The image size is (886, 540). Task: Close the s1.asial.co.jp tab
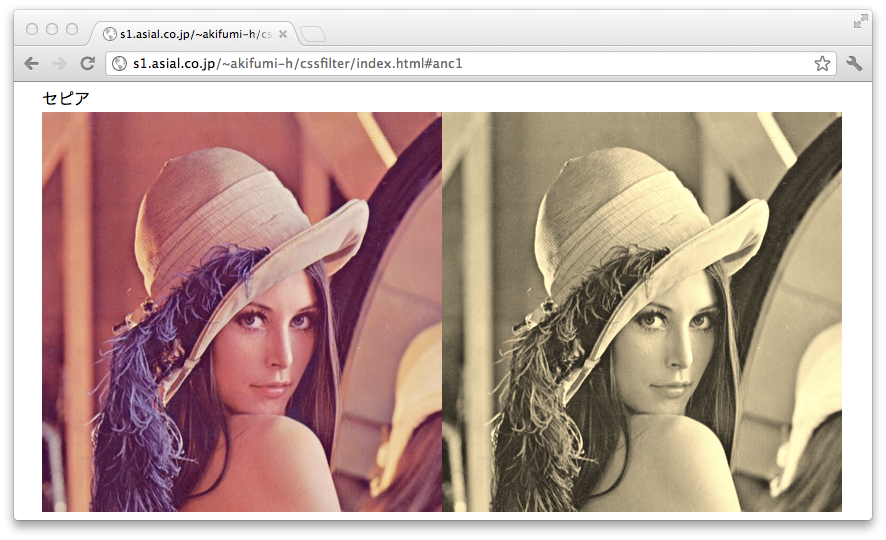point(283,34)
